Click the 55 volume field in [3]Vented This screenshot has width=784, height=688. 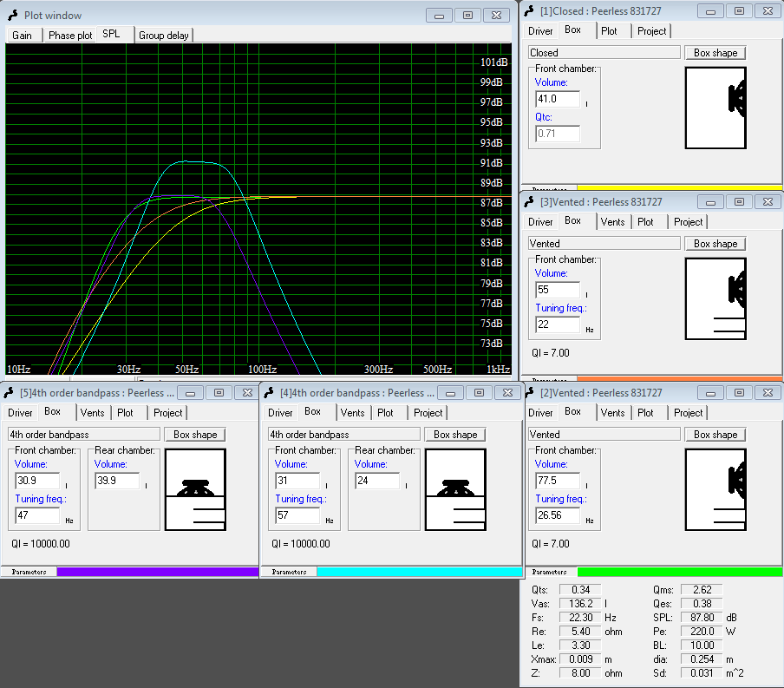click(558, 290)
